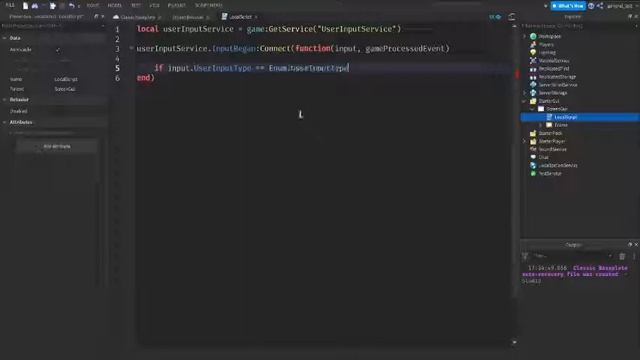
Task: Open the TEST ribbon tab
Action: [x=136, y=5]
